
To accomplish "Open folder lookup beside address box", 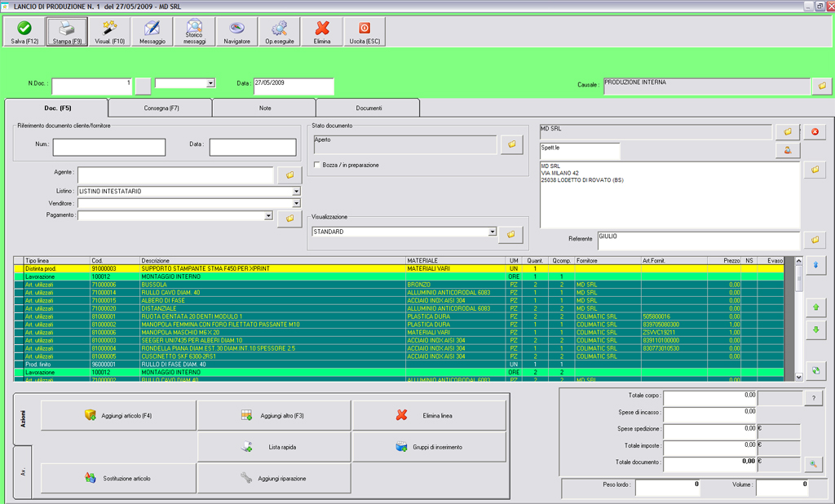I will tap(815, 170).
